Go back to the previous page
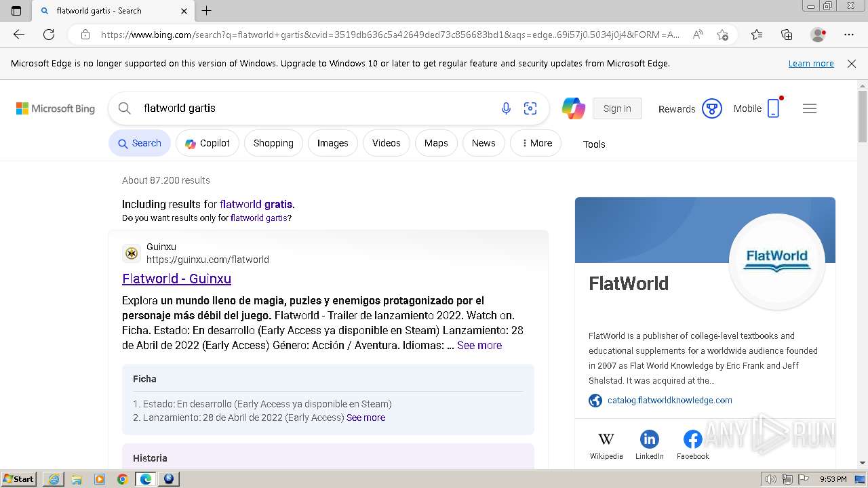The width and height of the screenshot is (868, 488). point(19,35)
